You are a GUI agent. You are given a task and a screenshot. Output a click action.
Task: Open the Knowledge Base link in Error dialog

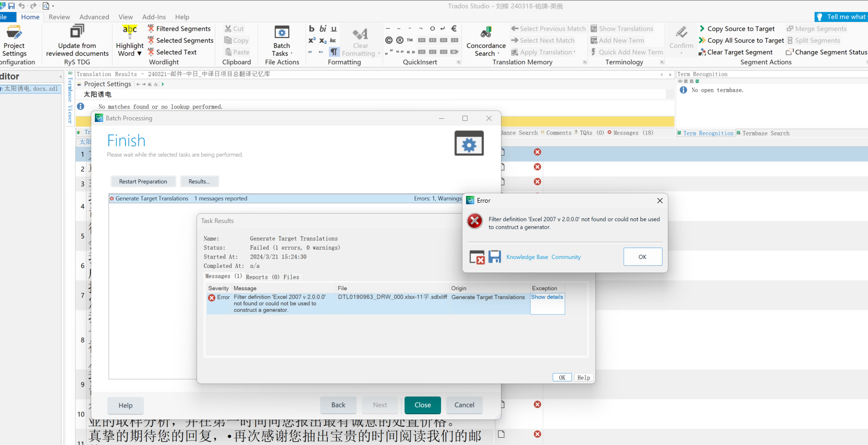[527, 257]
